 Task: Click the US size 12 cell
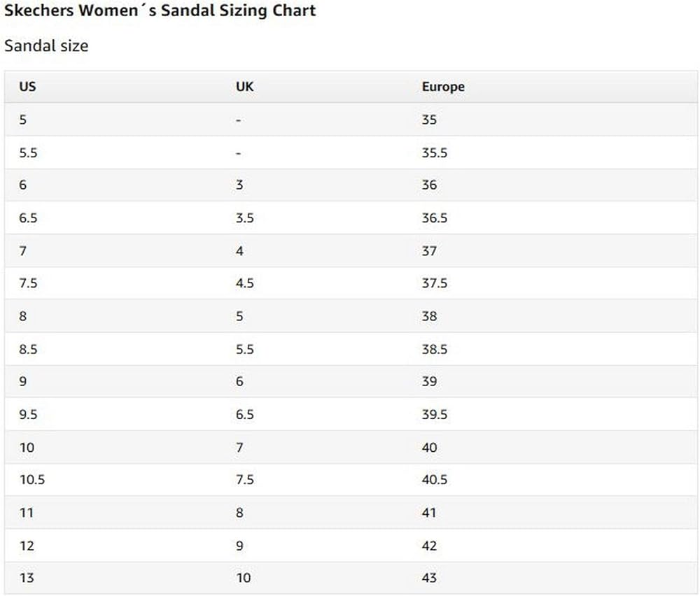(27, 546)
